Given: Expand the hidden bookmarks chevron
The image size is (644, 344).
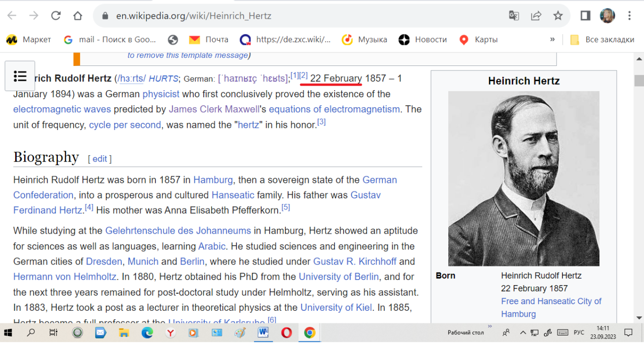Looking at the screenshot, I should pos(552,39).
